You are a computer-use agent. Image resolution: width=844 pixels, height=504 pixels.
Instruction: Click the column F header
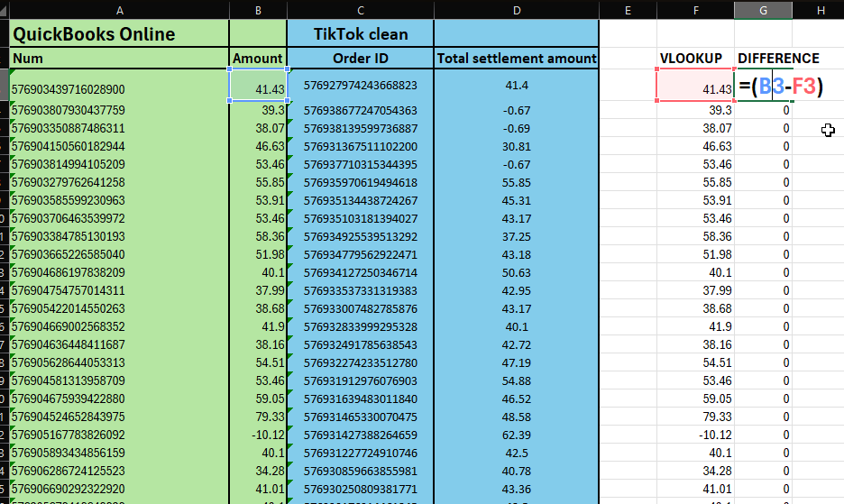click(x=695, y=9)
